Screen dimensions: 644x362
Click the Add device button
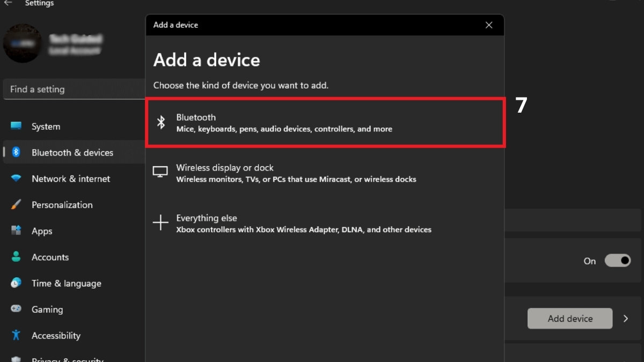click(570, 319)
